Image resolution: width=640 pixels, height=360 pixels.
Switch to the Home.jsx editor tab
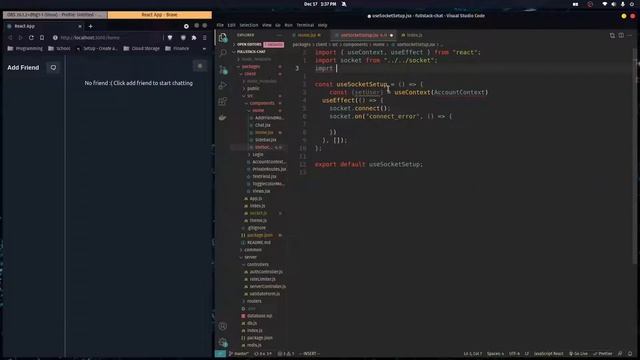(x=307, y=36)
